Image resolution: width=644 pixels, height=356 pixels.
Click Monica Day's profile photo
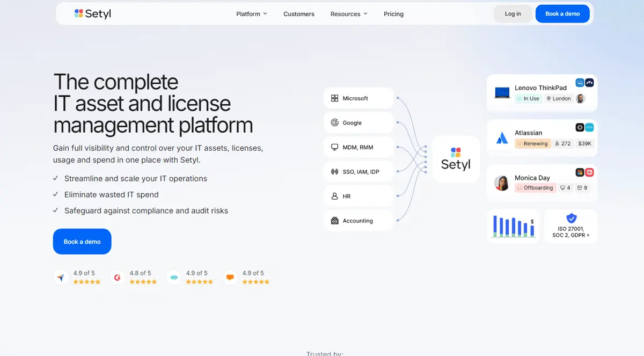point(502,183)
